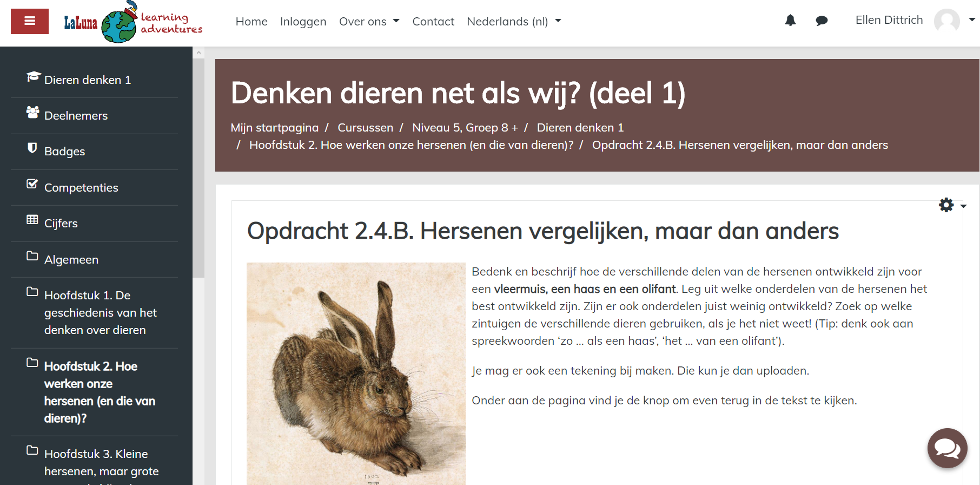The height and width of the screenshot is (485, 980).
Task: Toggle the red hamburger menu button
Action: coord(30,21)
